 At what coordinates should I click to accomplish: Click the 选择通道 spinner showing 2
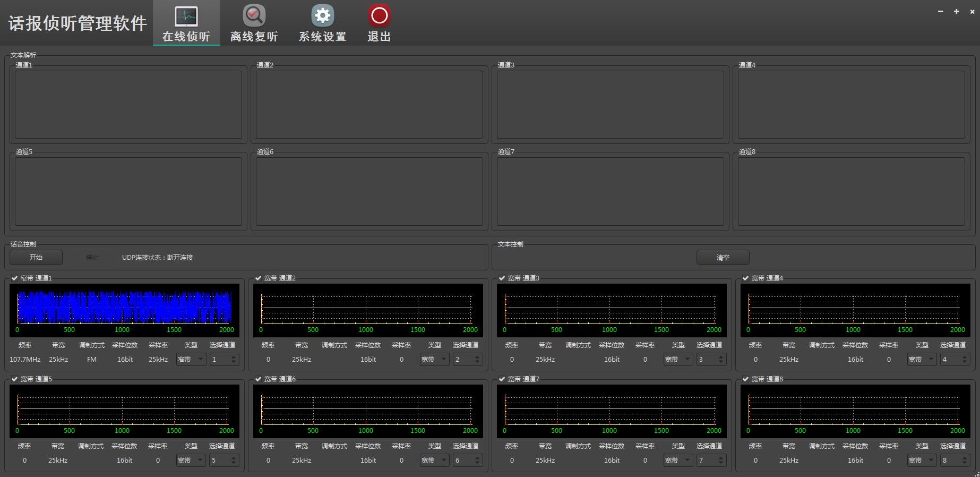point(468,360)
